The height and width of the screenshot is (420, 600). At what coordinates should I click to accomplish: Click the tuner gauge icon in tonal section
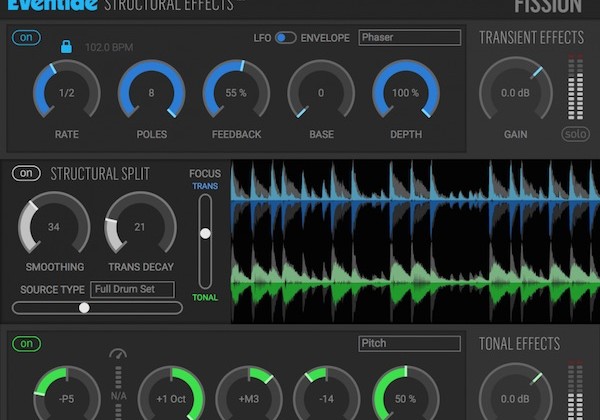click(x=118, y=353)
